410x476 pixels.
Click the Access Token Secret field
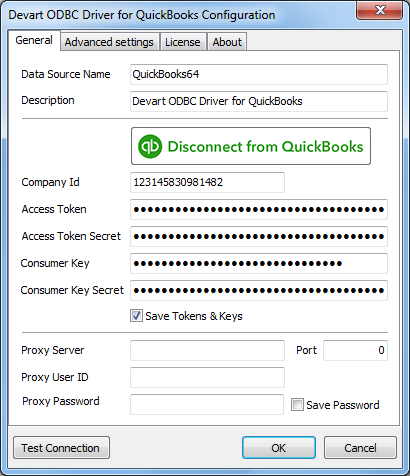tap(259, 236)
